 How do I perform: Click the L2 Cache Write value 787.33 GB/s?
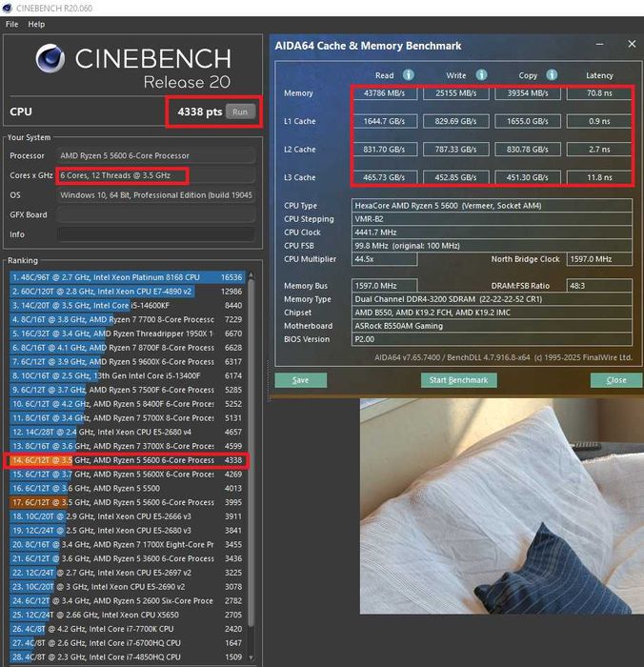tap(456, 150)
